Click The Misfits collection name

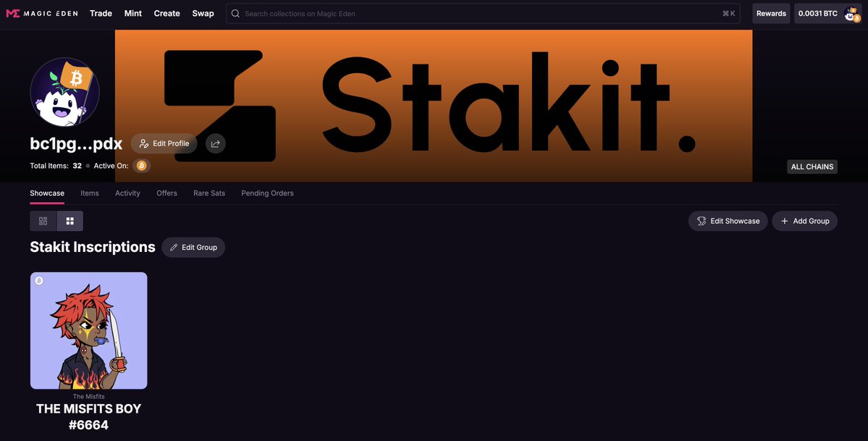pos(88,397)
